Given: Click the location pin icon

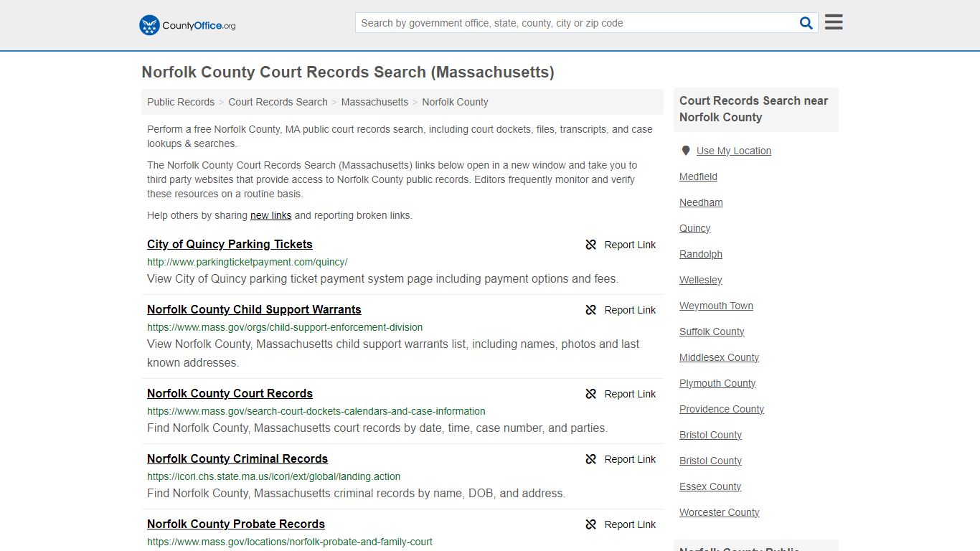Looking at the screenshot, I should coord(685,151).
